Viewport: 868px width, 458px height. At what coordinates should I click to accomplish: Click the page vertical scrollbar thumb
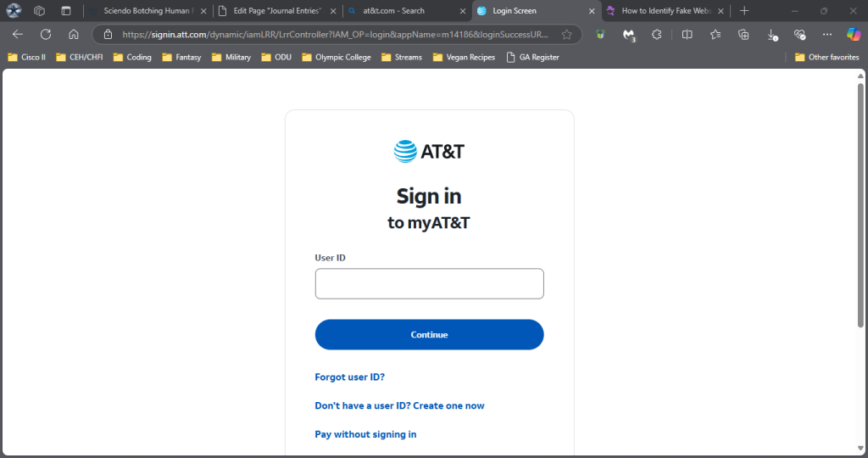(860, 205)
